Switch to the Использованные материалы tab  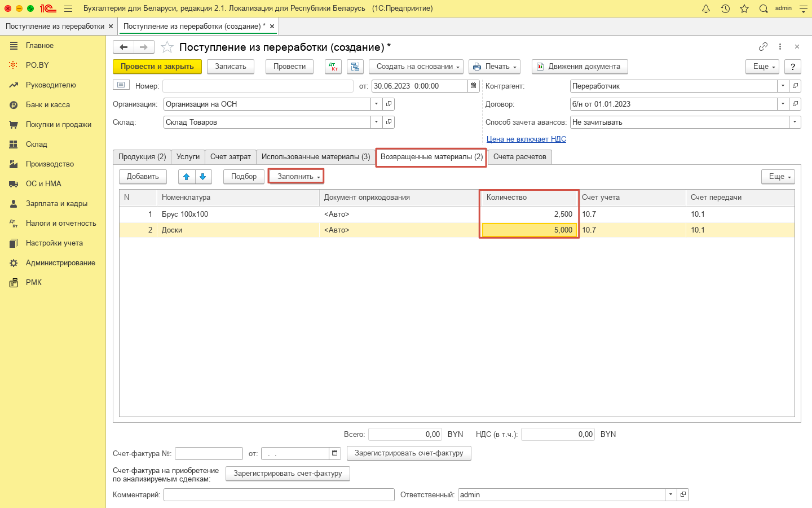point(316,157)
